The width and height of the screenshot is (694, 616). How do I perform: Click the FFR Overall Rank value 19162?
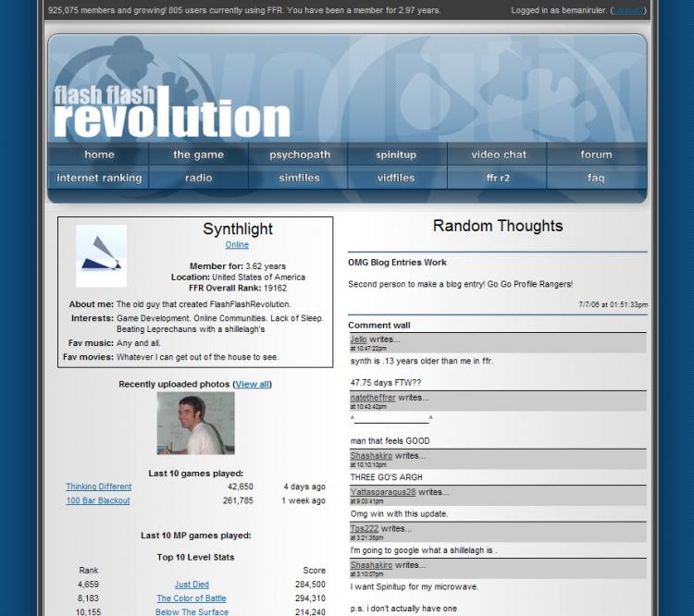tap(275, 288)
